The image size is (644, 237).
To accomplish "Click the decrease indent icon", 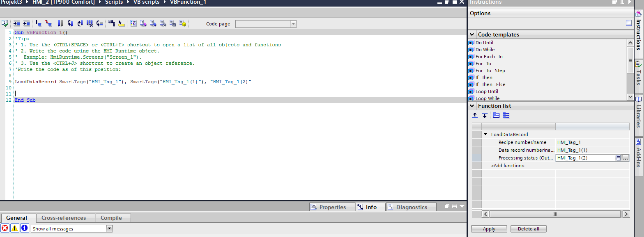I will click(x=26, y=24).
